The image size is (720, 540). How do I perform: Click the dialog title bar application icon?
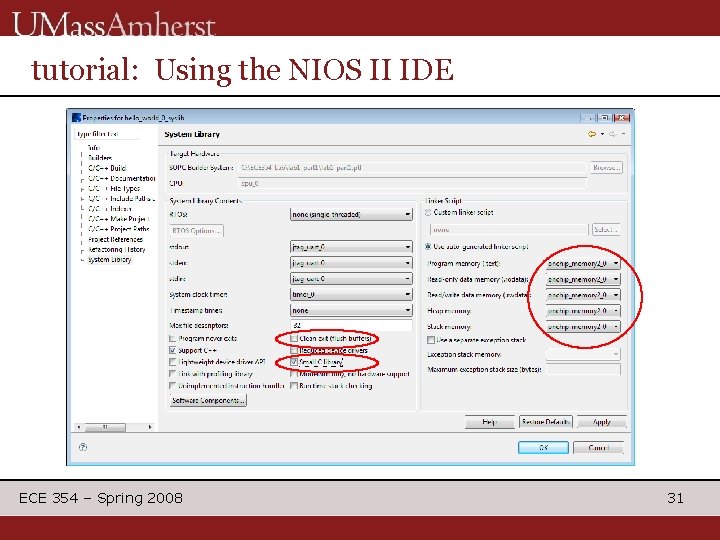click(x=76, y=118)
